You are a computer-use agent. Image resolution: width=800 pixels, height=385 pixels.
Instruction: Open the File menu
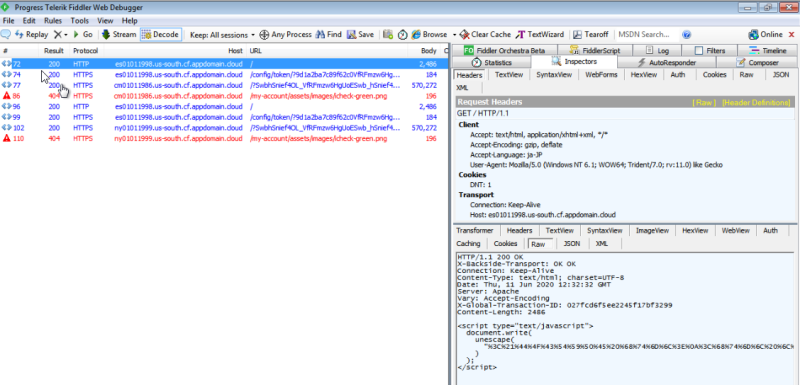(x=8, y=21)
